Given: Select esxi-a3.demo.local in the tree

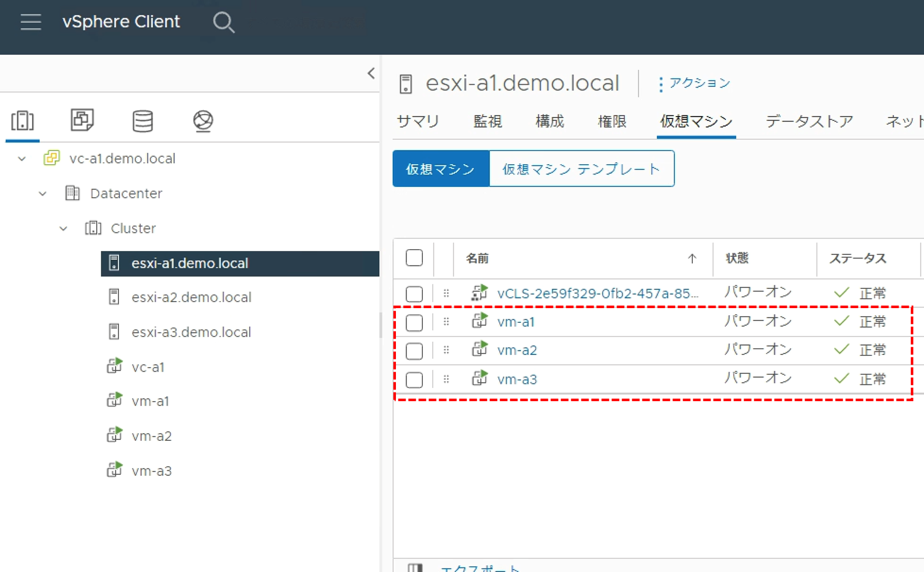Looking at the screenshot, I should point(191,333).
